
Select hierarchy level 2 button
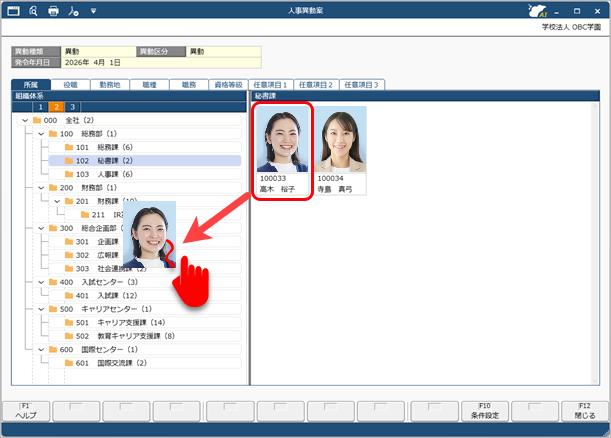pyautogui.click(x=57, y=107)
